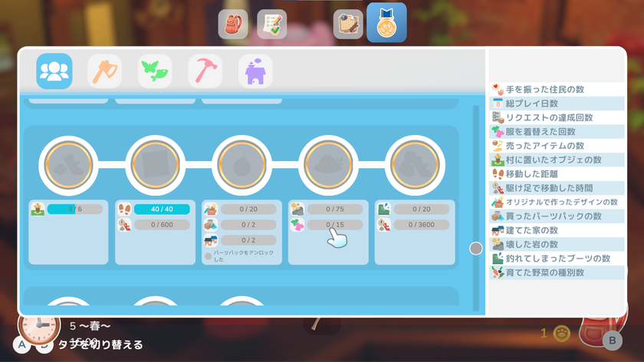Open the checklist tasks menu
The width and height of the screenshot is (644, 362).
coord(272,25)
